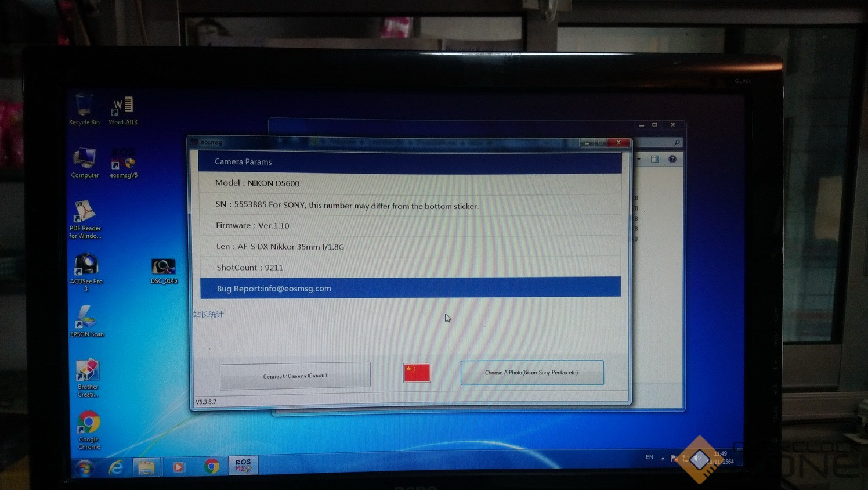Maximize the eosmsg window
Image resolution: width=868 pixels, height=490 pixels.
click(601, 142)
